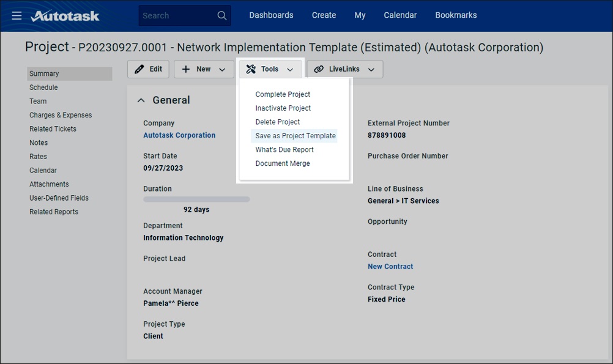Click the plus icon on New
The height and width of the screenshot is (364, 613).
pyautogui.click(x=186, y=69)
